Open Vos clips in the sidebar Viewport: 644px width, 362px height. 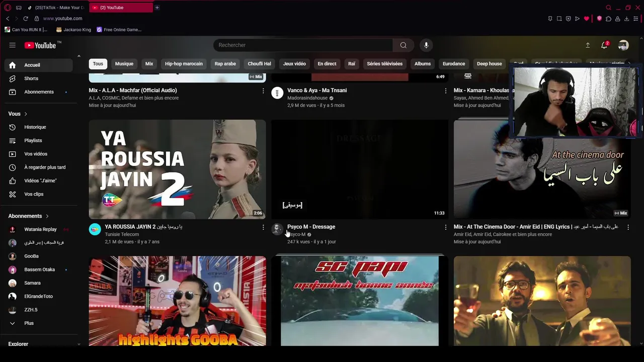coord(38,194)
